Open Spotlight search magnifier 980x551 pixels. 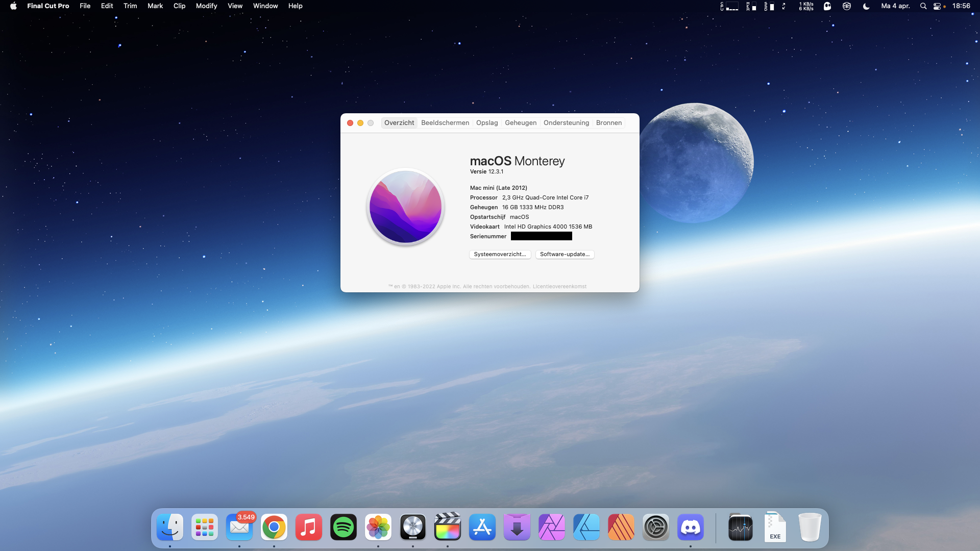(923, 6)
